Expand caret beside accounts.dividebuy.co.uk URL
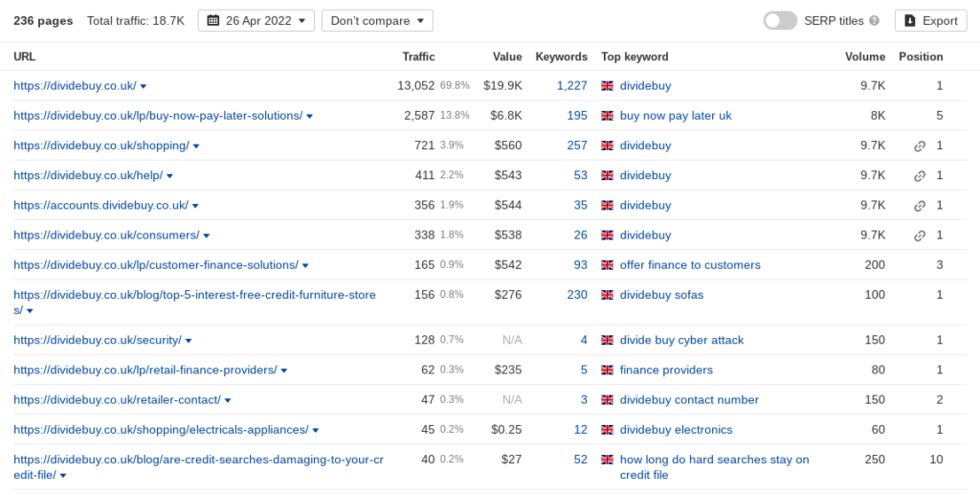 tap(195, 206)
